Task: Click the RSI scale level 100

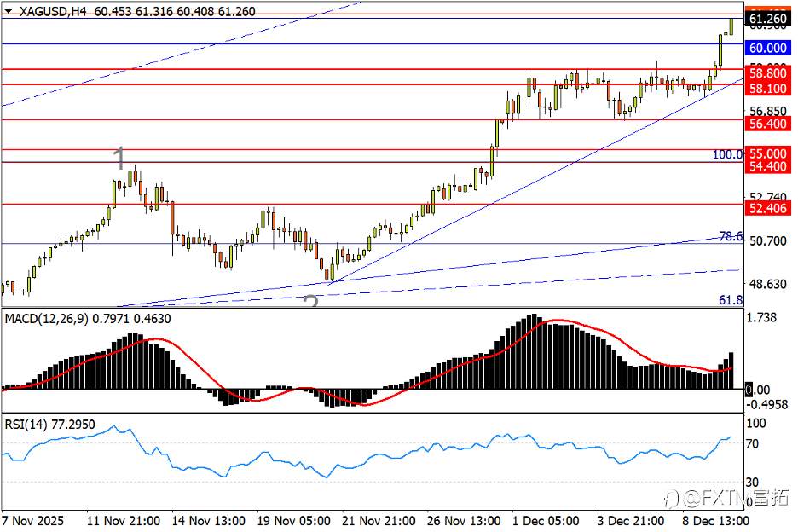Action: 756,423
